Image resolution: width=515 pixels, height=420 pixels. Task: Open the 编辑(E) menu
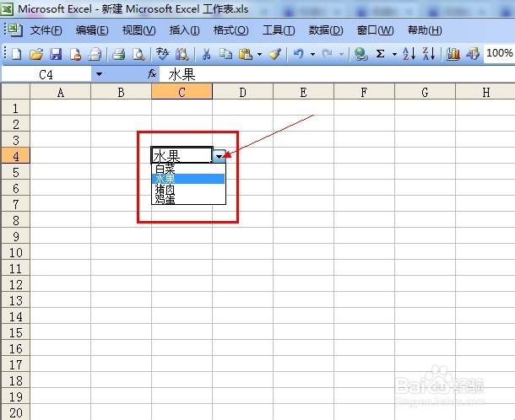tap(92, 30)
